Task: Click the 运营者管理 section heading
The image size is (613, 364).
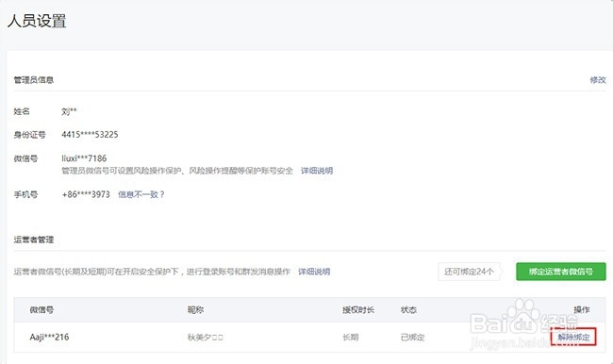Action: 34,240
